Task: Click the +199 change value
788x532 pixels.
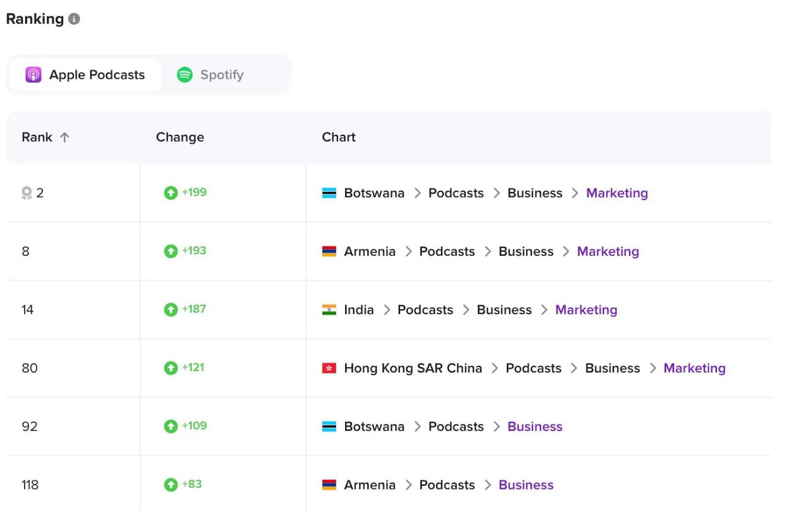Action: [x=194, y=192]
